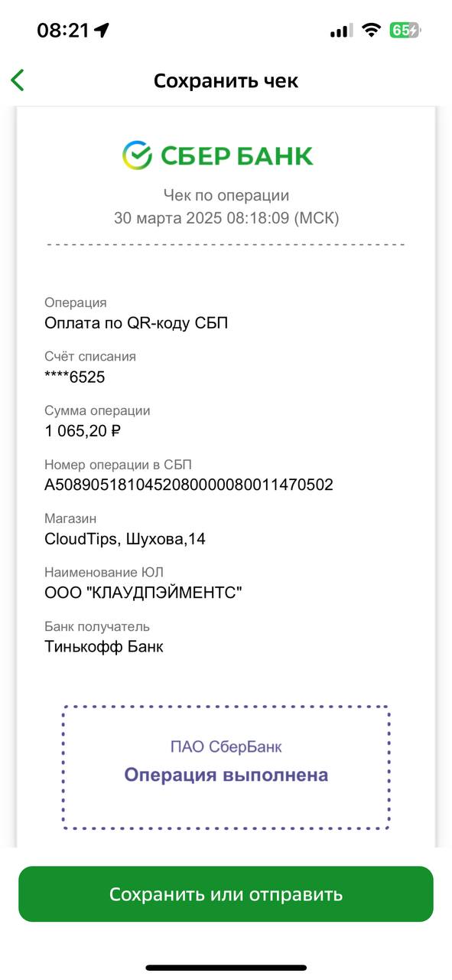This screenshot has width=452, height=980.
Task: Tap the account number ****6525
Action: click(75, 377)
